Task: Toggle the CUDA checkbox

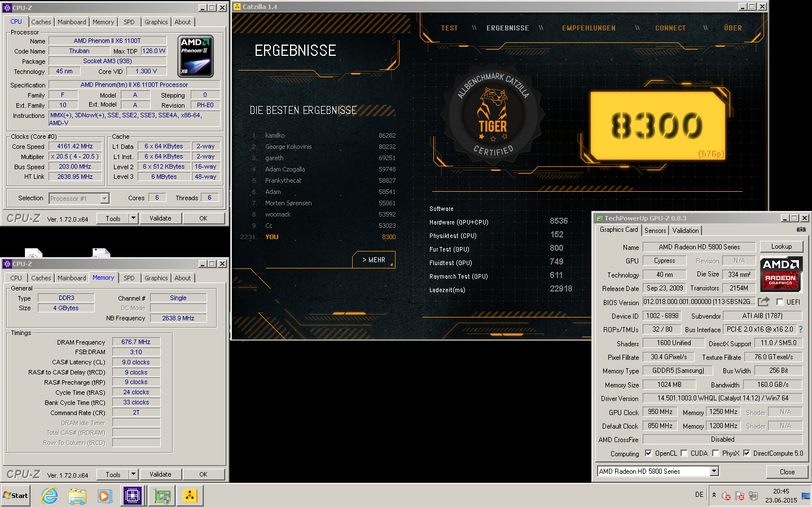Action: click(x=684, y=453)
